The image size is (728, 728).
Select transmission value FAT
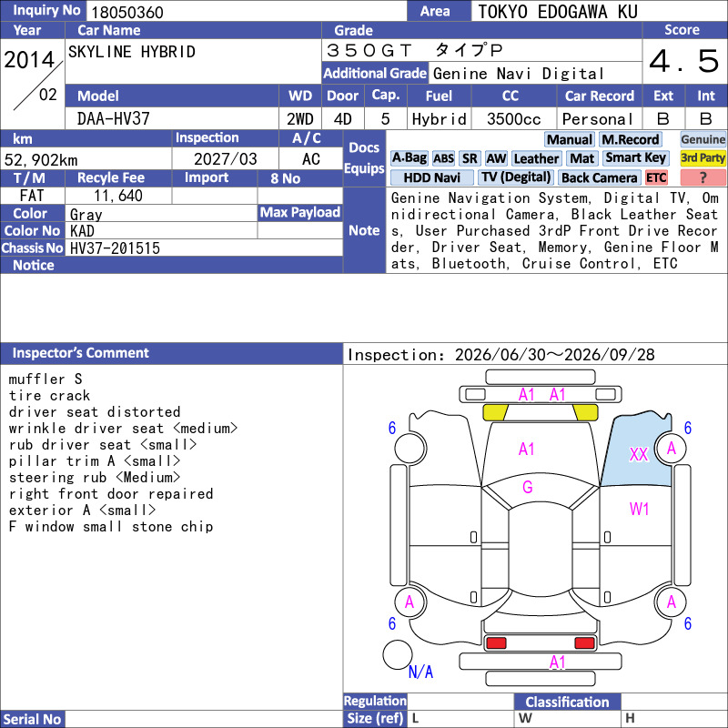[x=32, y=196]
